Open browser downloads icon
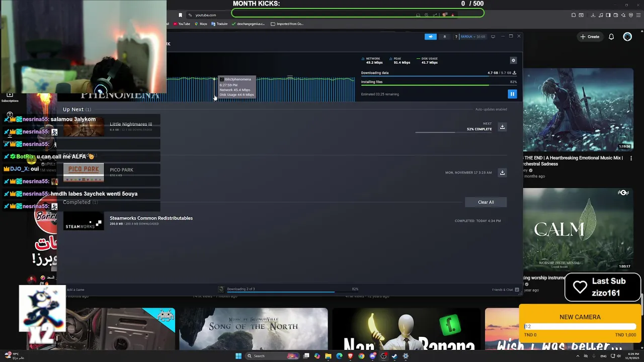This screenshot has height=362, width=644. click(x=593, y=15)
